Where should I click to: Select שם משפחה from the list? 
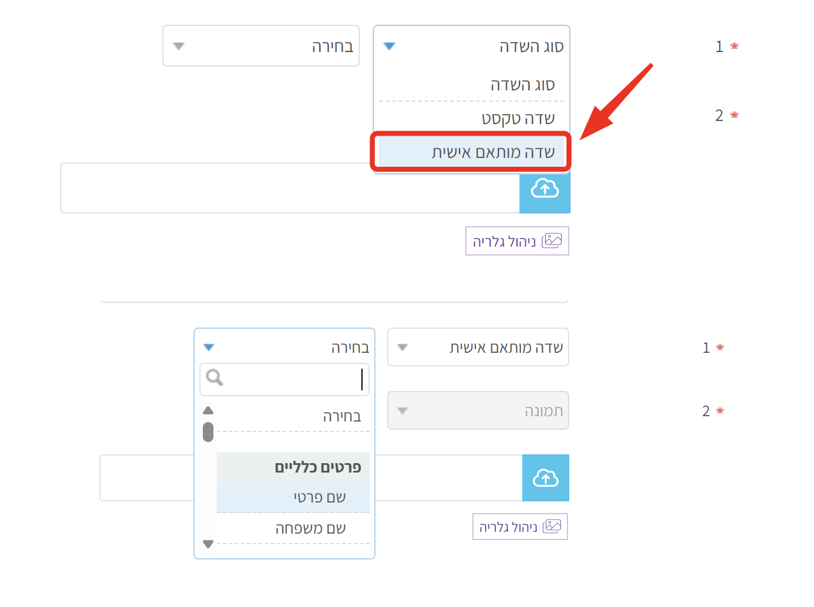click(x=293, y=528)
